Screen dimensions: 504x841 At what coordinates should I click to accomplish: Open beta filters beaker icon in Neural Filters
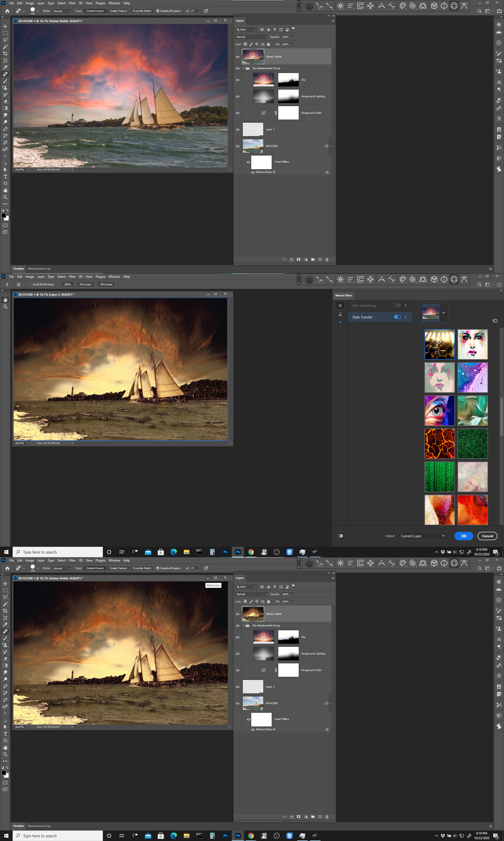340,314
